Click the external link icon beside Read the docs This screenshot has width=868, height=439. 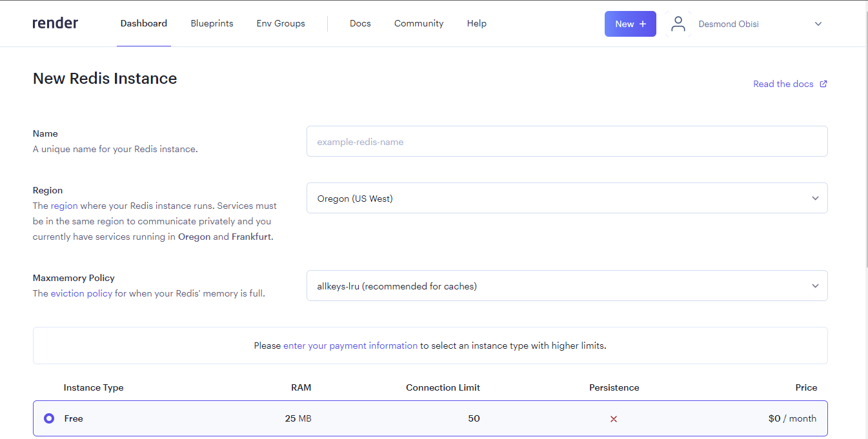823,84
